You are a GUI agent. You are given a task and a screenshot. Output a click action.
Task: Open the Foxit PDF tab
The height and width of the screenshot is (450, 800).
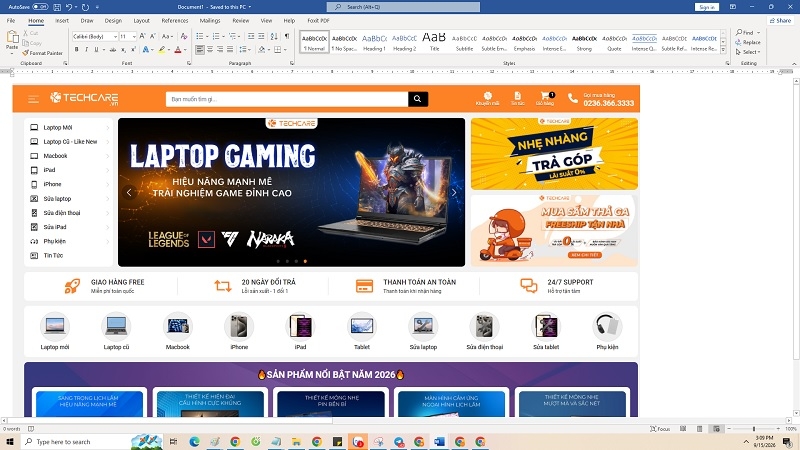318,21
